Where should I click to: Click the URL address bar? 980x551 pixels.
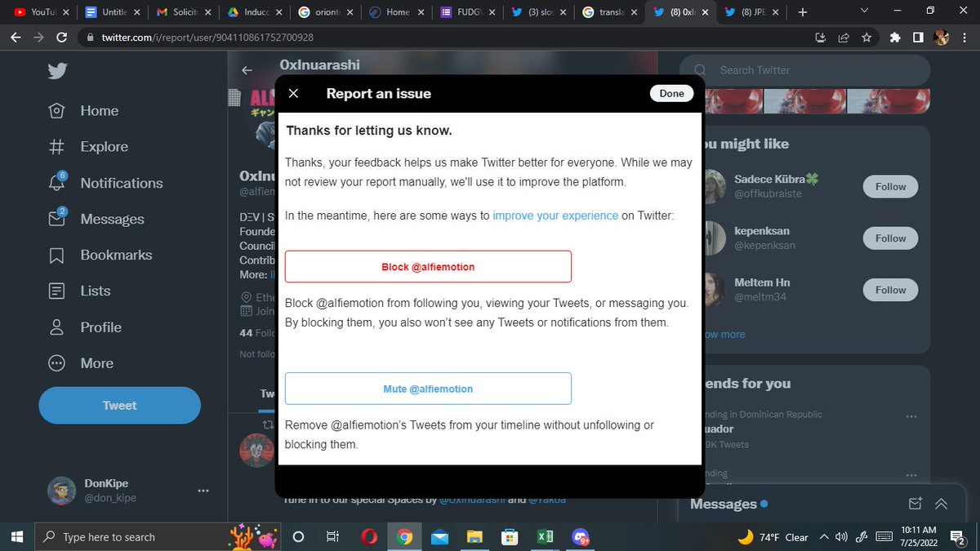click(x=441, y=38)
